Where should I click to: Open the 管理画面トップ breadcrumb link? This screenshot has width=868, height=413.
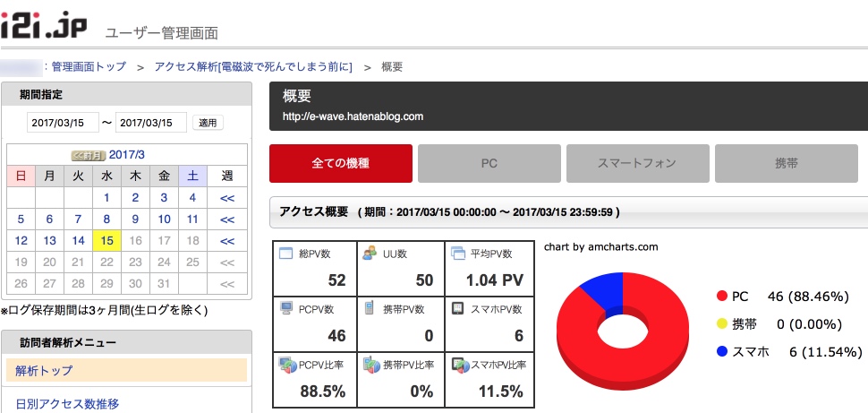(x=89, y=66)
